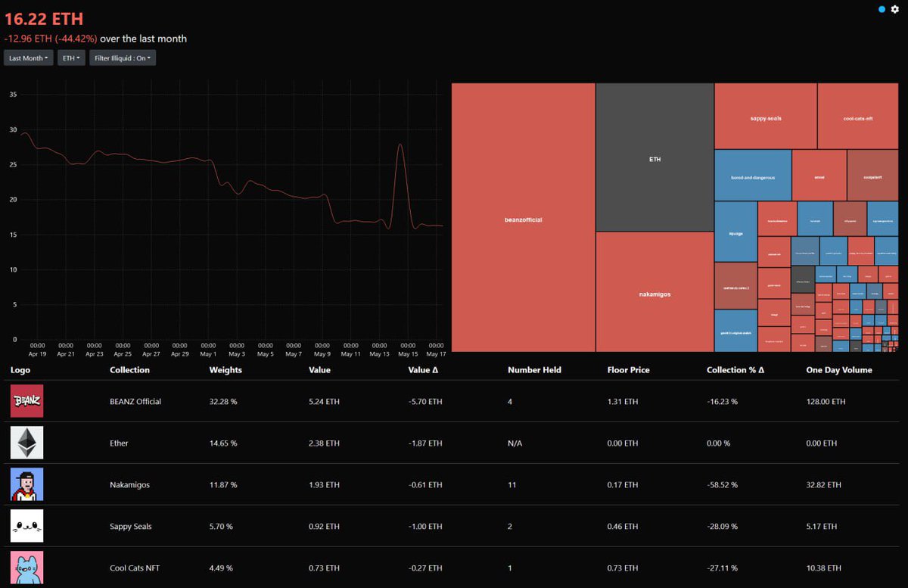This screenshot has height=588, width=908.
Task: Sort by the Collection % Δ column header
Action: coord(735,370)
